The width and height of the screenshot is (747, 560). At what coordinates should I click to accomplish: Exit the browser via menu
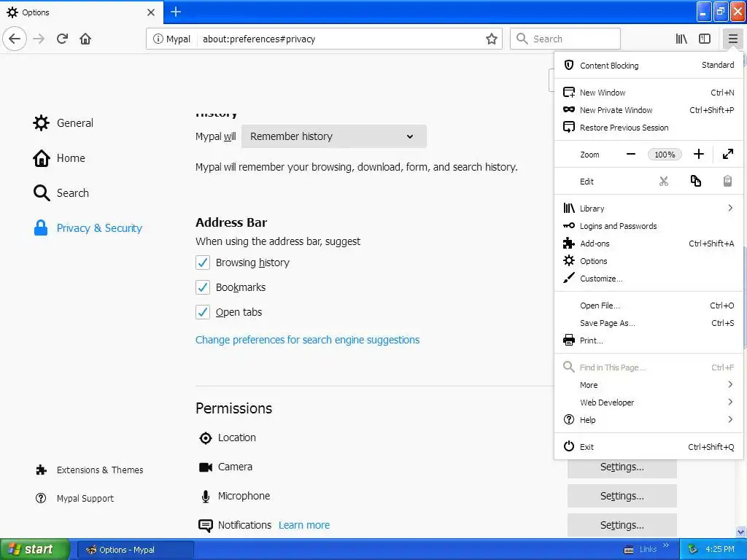649,447
